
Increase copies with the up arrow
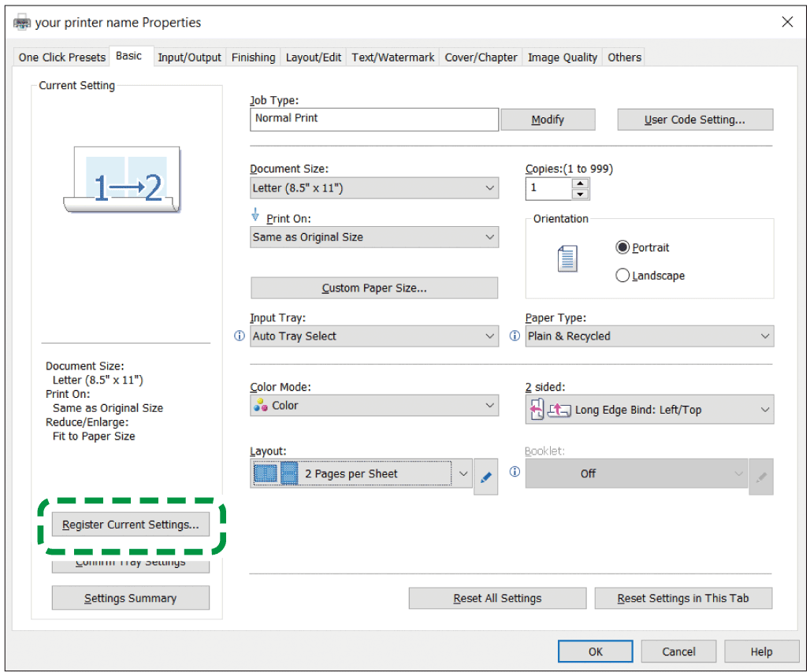[x=581, y=184]
